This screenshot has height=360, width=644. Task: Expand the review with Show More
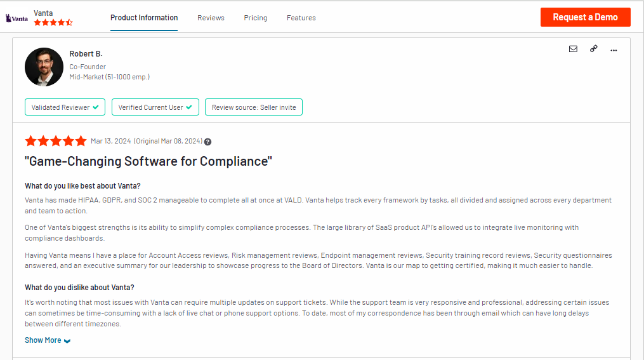(48, 340)
